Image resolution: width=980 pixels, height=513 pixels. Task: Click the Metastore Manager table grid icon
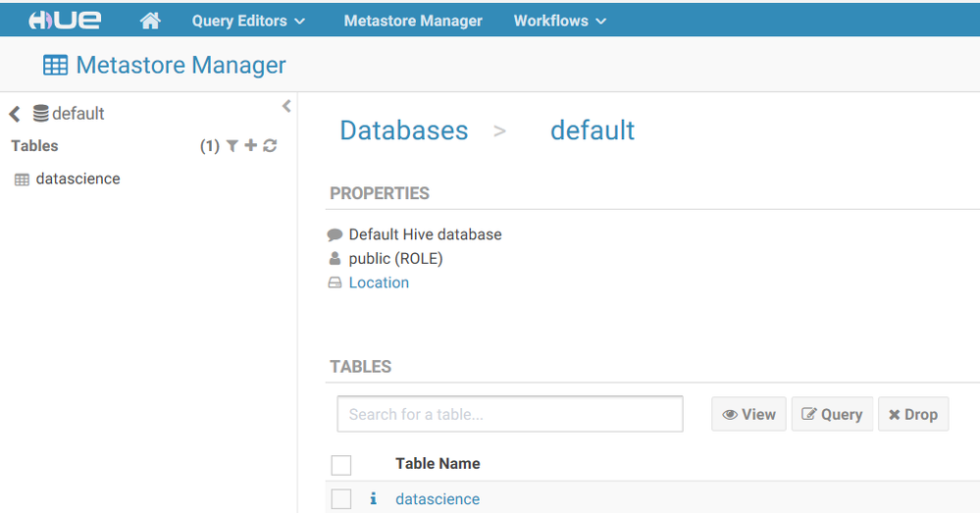click(55, 66)
